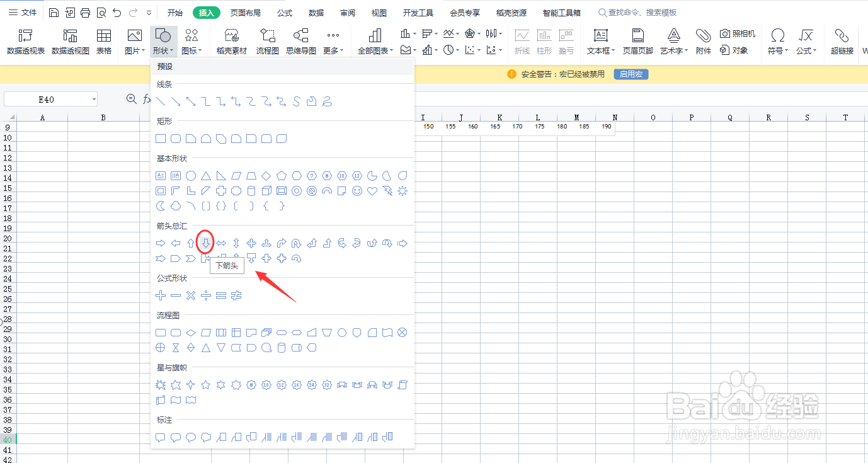Select the straight line shape
Viewport: 868px width, 463px height.
tap(161, 101)
